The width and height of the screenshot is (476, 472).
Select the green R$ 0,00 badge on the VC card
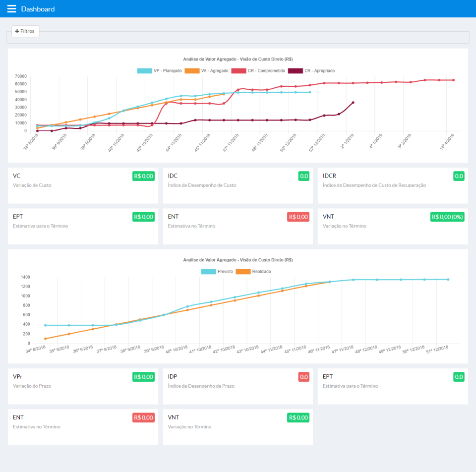pyautogui.click(x=143, y=176)
